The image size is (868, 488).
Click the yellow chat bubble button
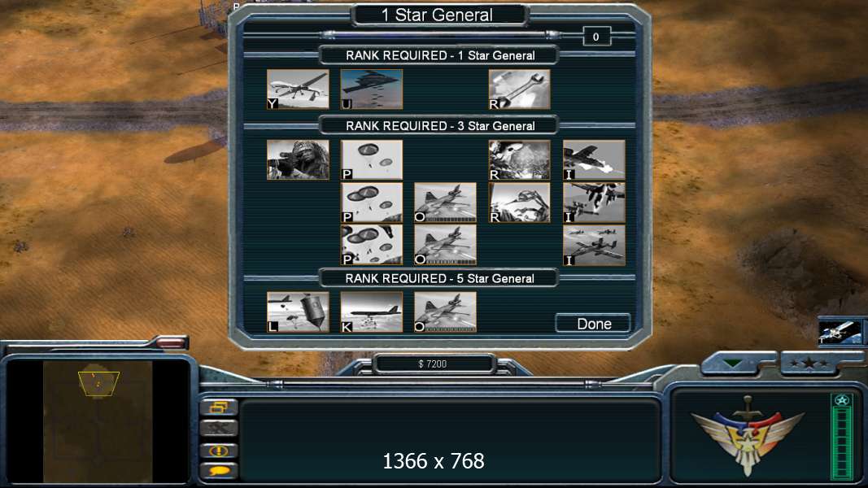pyautogui.click(x=219, y=471)
